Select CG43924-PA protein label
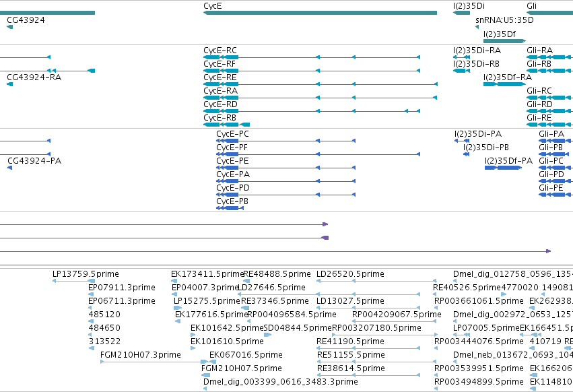Viewport: 573px width, 392px height. 34,161
